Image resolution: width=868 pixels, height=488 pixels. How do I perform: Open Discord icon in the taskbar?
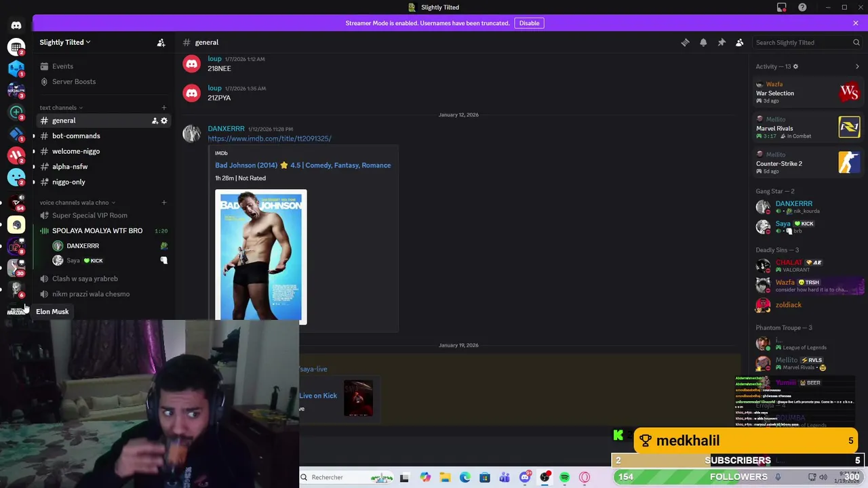(x=524, y=477)
